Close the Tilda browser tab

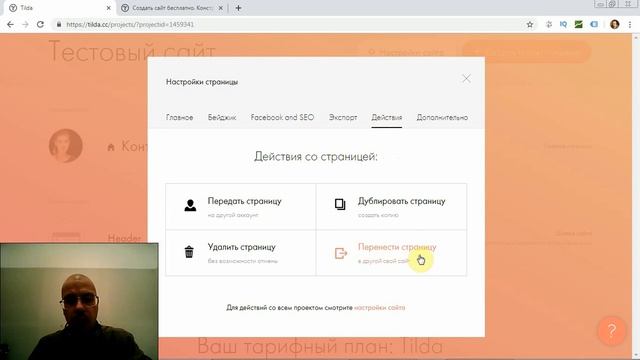point(109,8)
